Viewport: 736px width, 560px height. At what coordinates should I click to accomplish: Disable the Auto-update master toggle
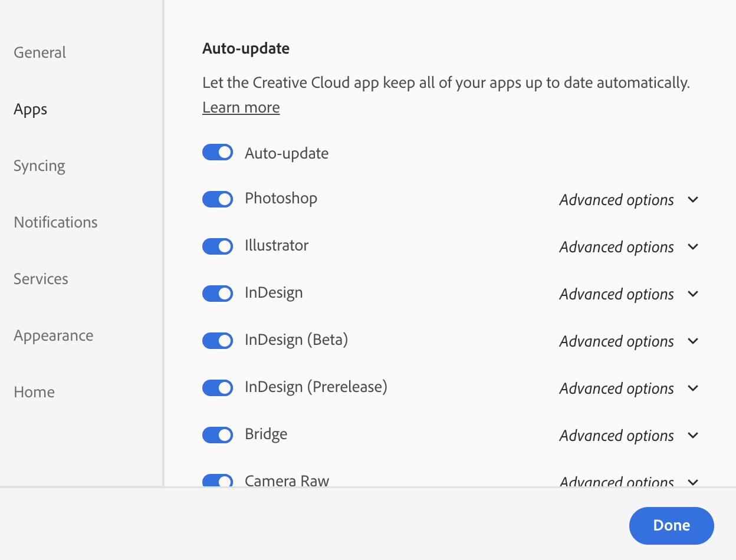(x=218, y=152)
